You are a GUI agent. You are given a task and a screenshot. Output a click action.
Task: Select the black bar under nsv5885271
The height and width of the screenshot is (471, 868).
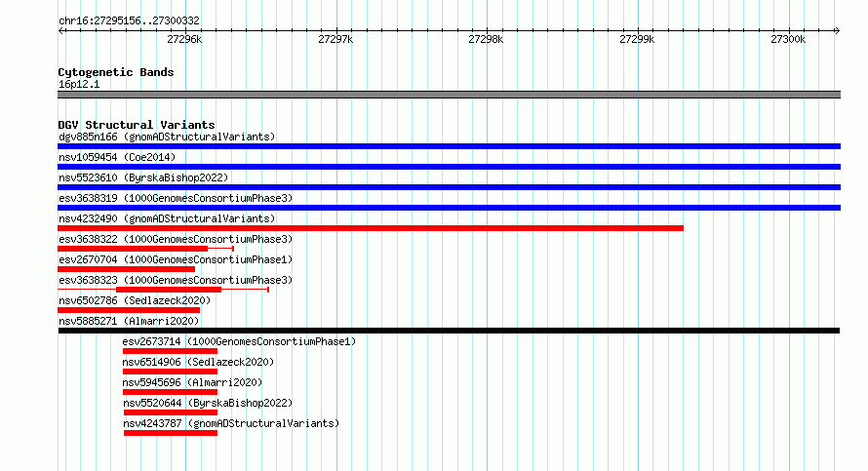pos(449,331)
